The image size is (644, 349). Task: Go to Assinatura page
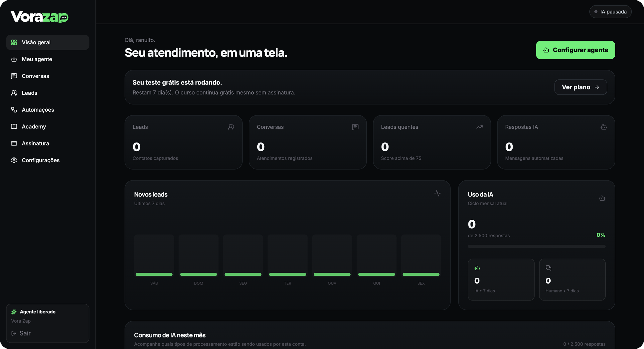(x=48, y=143)
